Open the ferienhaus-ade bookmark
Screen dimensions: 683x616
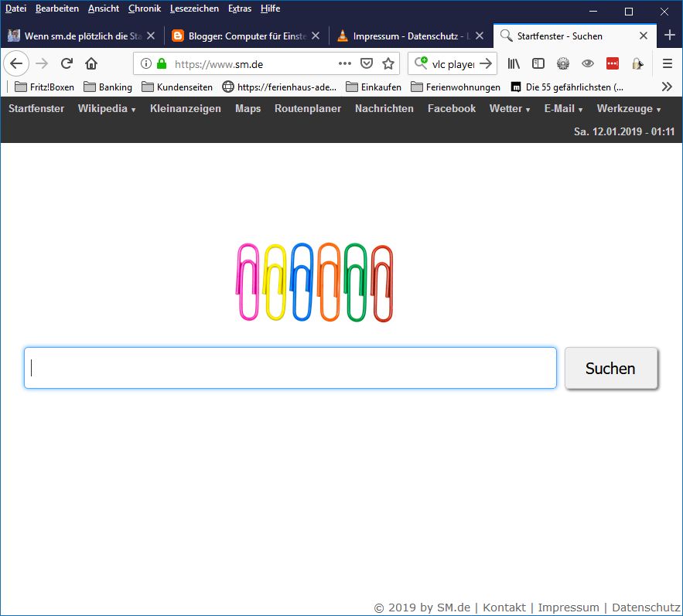279,87
